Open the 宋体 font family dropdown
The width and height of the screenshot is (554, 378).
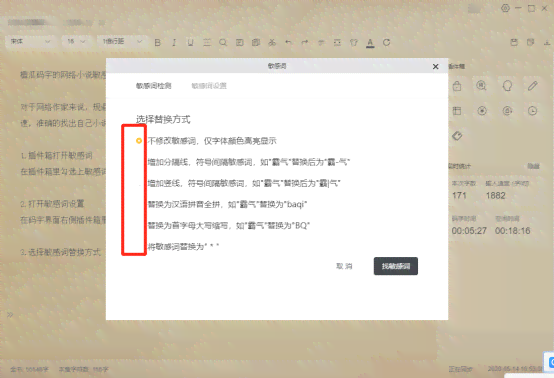click(30, 42)
